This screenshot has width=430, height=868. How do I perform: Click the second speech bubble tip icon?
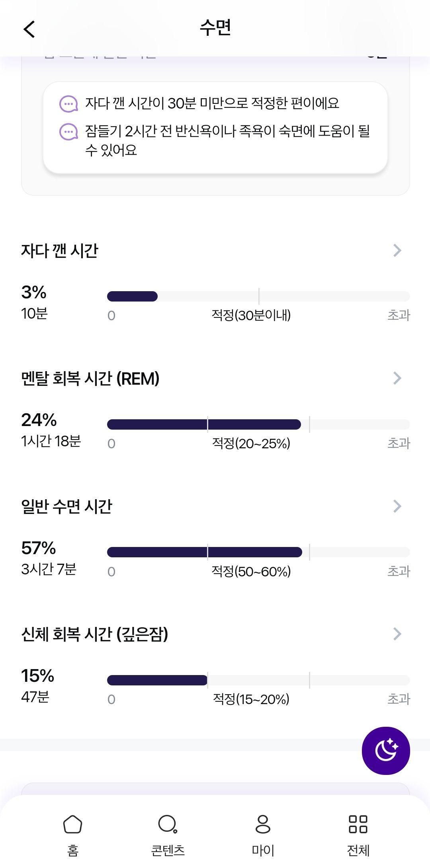[x=68, y=132]
